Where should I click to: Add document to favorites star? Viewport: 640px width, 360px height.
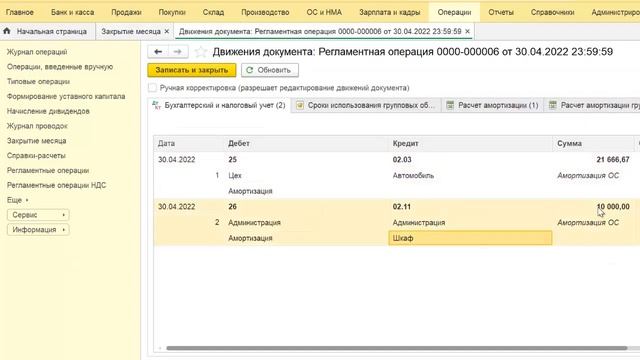(200, 52)
